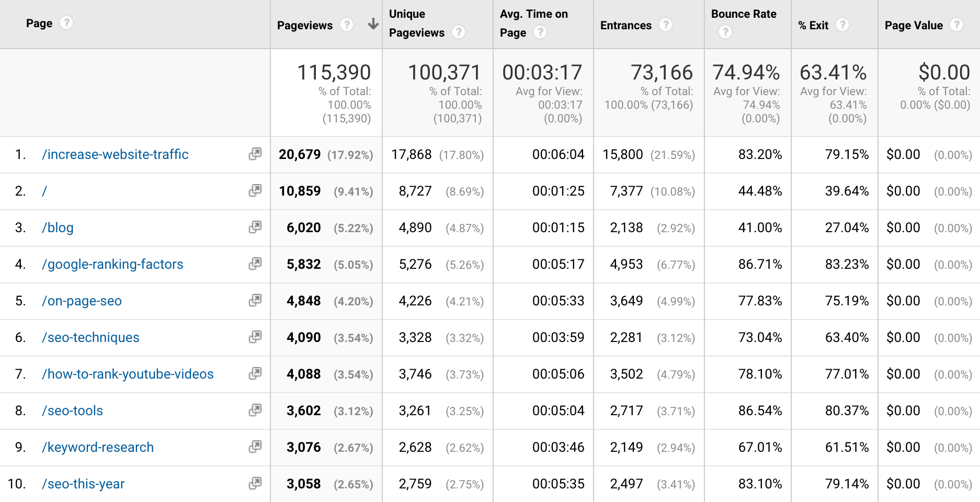Show help for the Pageviews column

[347, 25]
